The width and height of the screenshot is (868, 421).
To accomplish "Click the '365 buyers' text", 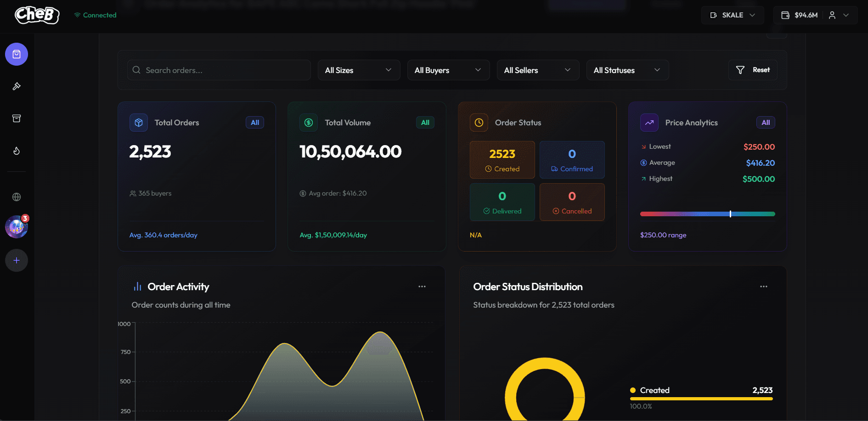I will [x=155, y=193].
